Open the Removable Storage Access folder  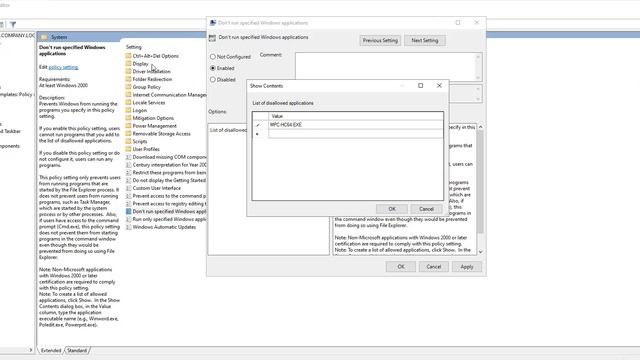[158, 133]
